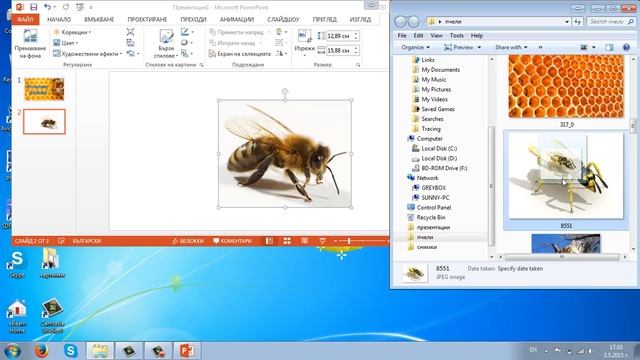This screenshot has height=360, width=640.
Task: Open the Edit menu in Explorer window
Action: (418, 36)
